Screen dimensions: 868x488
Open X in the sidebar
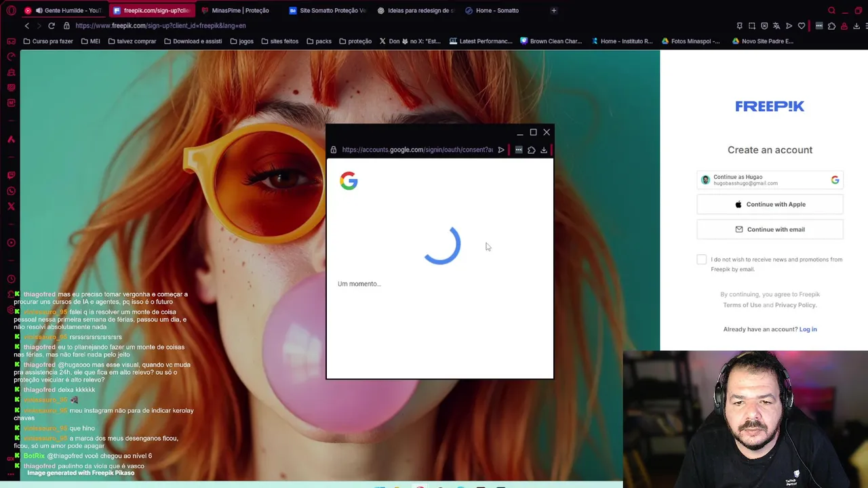[11, 206]
